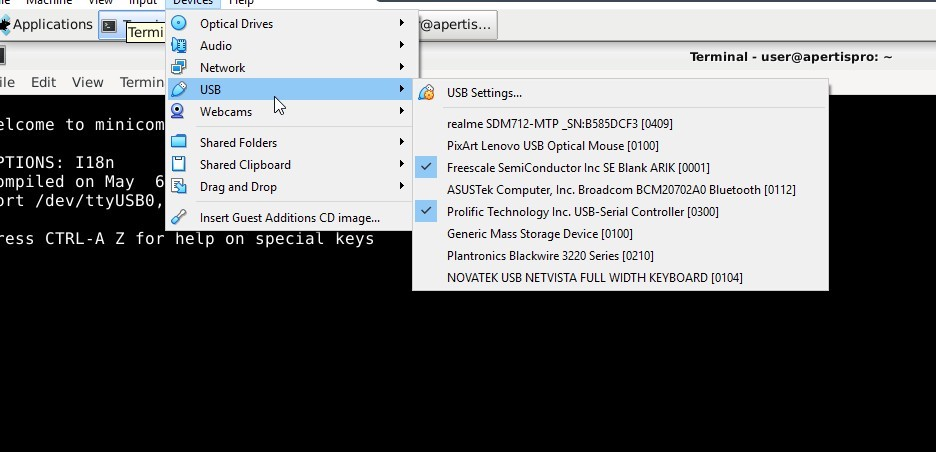
Task: Click the USB plug icon
Action: point(178,90)
